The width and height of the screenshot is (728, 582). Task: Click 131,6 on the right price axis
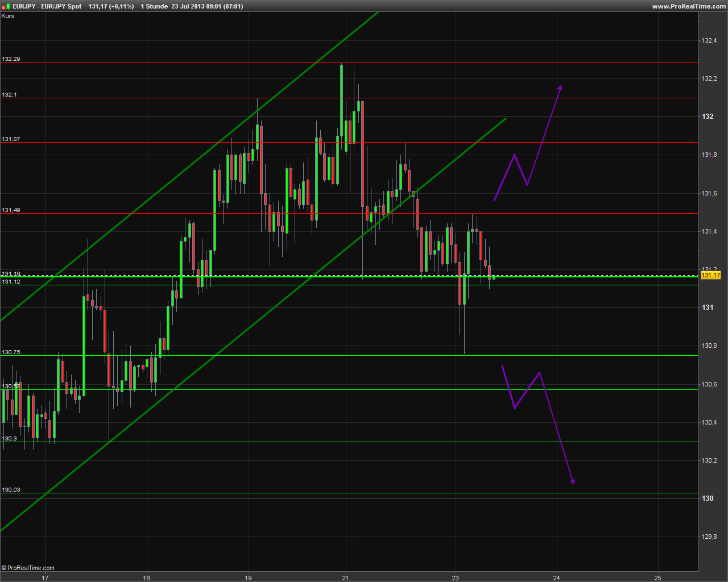click(709, 193)
